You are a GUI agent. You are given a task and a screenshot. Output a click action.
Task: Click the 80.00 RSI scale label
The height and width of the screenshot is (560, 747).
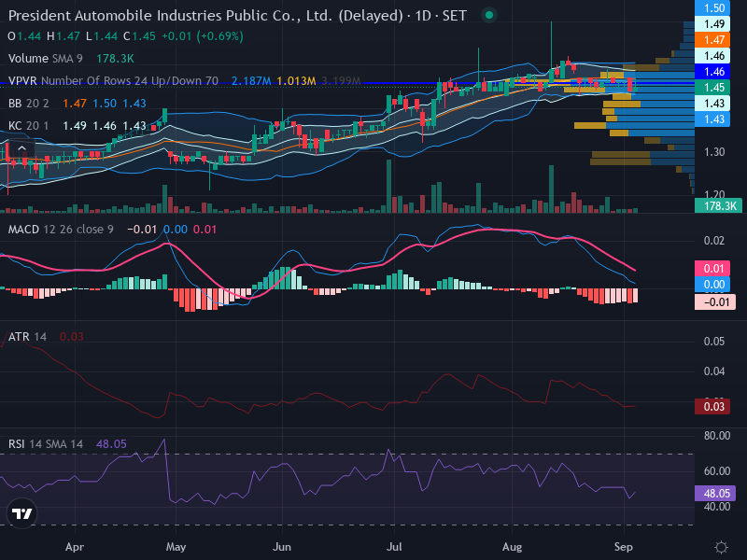[x=717, y=436]
